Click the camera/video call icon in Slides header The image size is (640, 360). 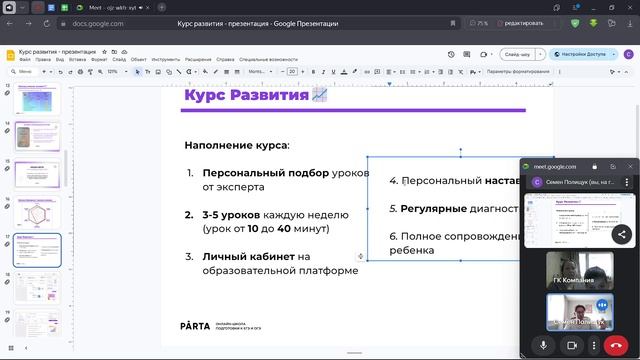click(483, 54)
